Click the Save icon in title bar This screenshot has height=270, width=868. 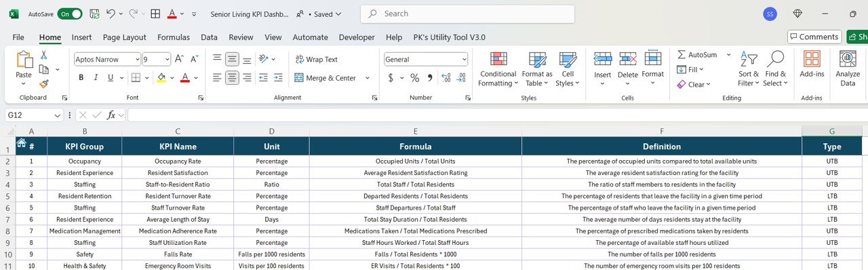tap(94, 14)
